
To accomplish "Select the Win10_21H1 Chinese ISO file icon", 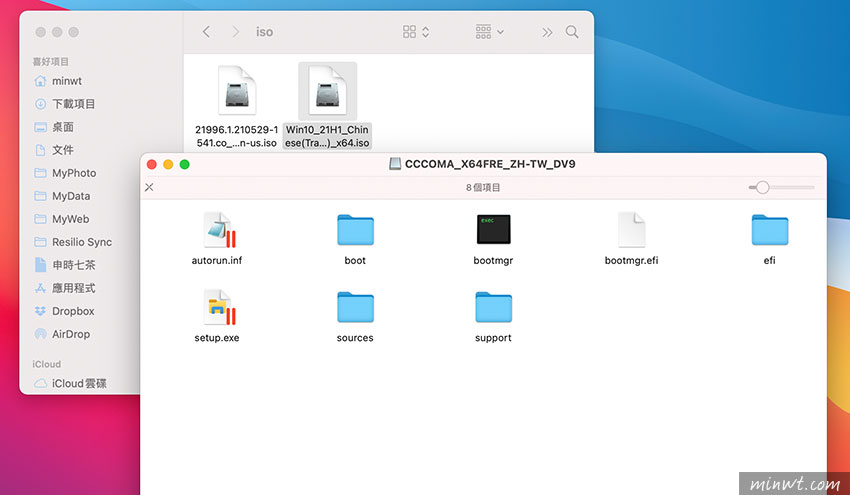I will coord(327,91).
